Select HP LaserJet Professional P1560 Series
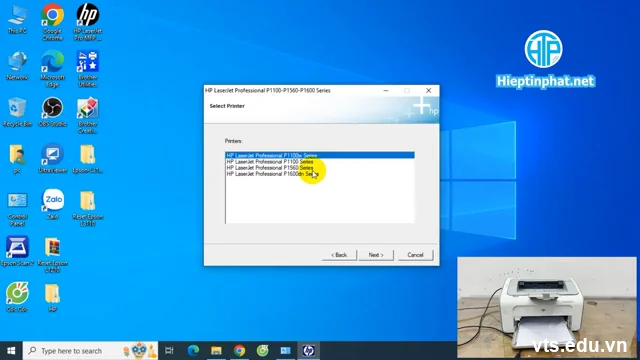640x360 pixels. click(320, 168)
